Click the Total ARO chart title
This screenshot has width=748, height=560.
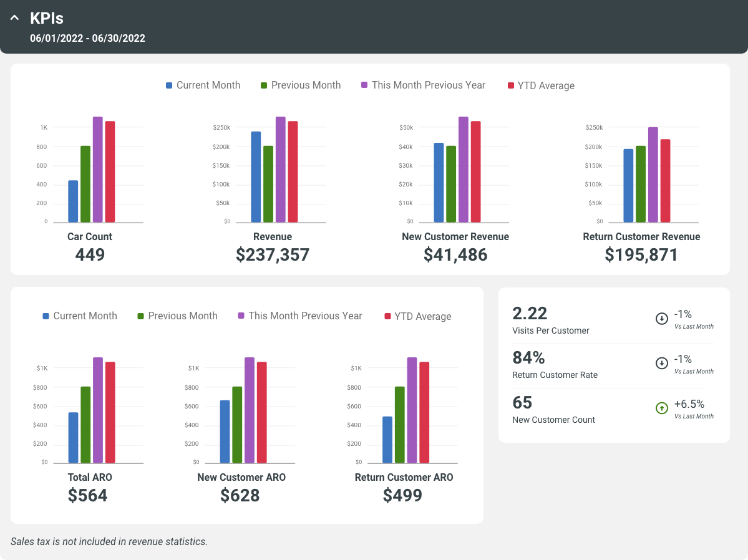click(90, 477)
